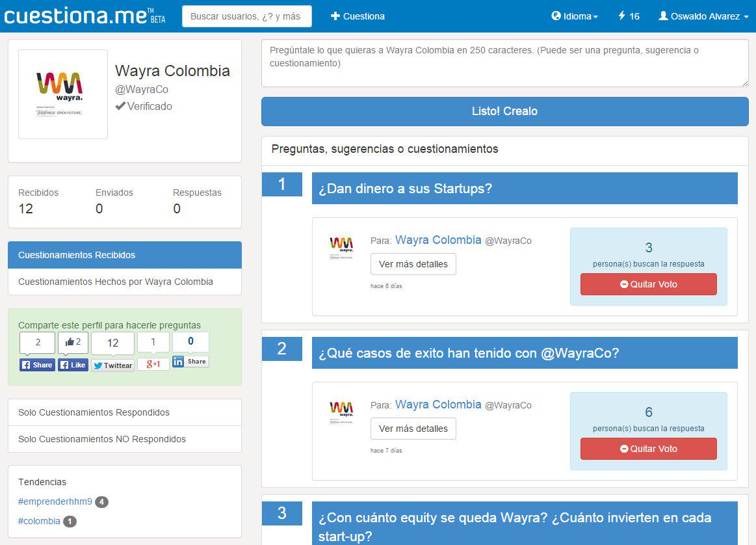Open question ¿Qué casos de exito han tenido
Viewport: 756px width, 545px height.
click(525, 353)
